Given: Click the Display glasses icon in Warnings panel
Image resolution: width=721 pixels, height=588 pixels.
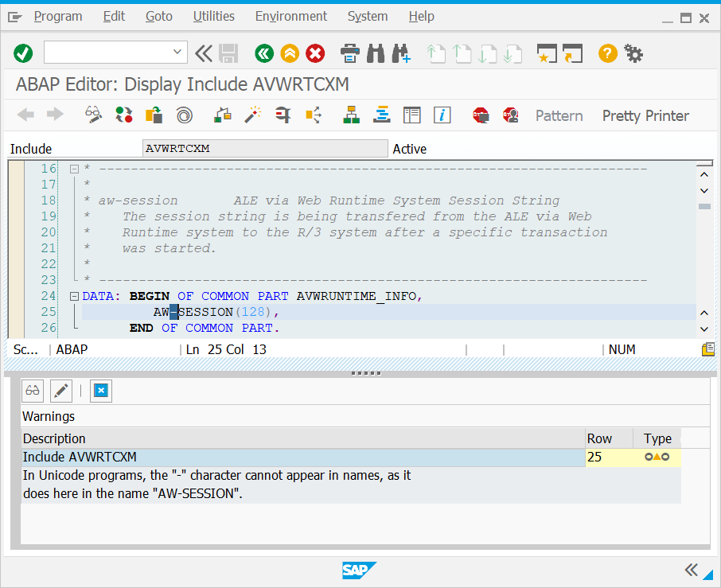Looking at the screenshot, I should point(33,391).
